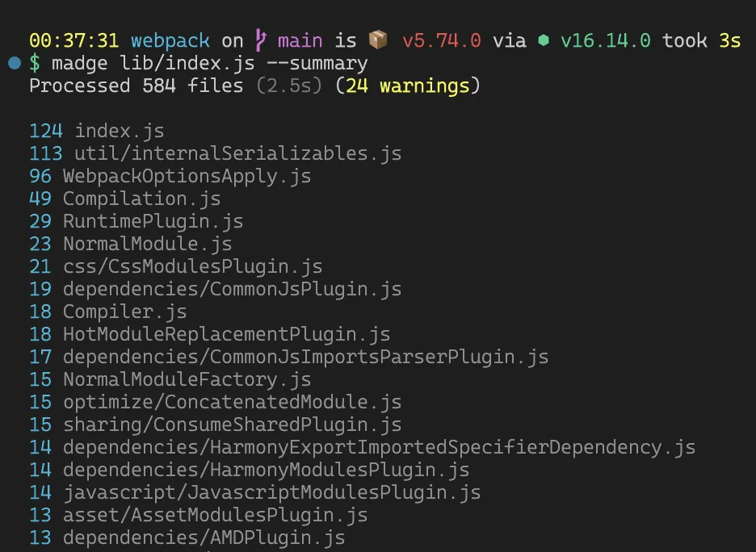This screenshot has height=552, width=756.
Task: Click 'Compilation.js' line
Action: tap(125, 199)
